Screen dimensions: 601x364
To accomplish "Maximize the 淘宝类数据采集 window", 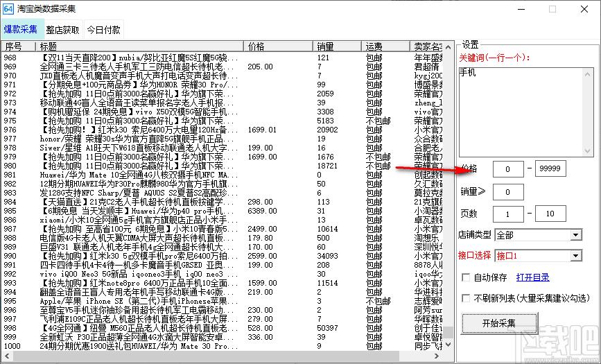I will (x=552, y=9).
